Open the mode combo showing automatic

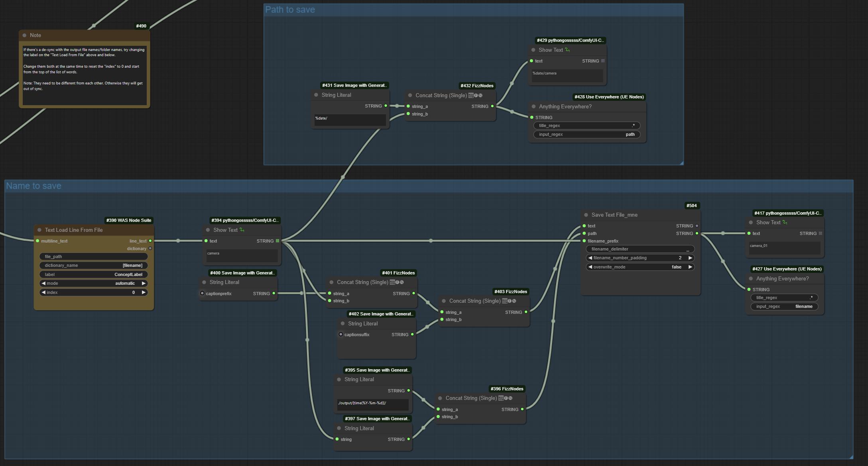pos(94,284)
